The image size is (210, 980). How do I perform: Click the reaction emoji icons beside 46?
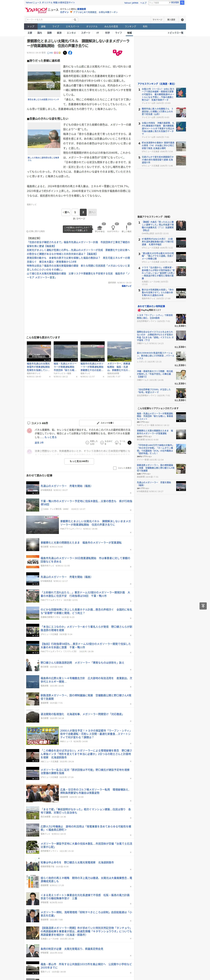(57, 53)
